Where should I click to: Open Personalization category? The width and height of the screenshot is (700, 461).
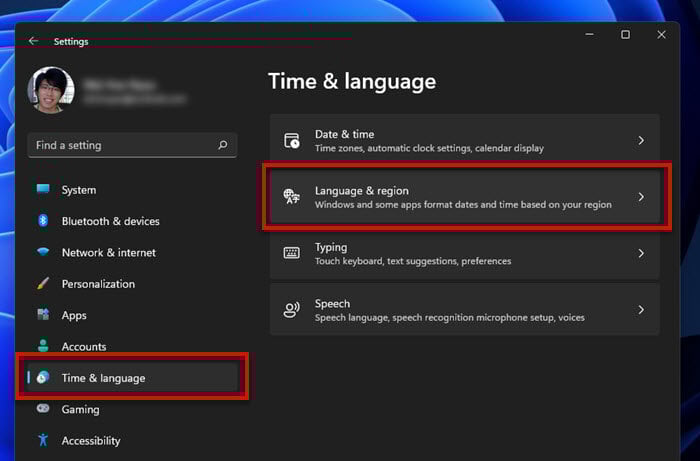[132, 284]
